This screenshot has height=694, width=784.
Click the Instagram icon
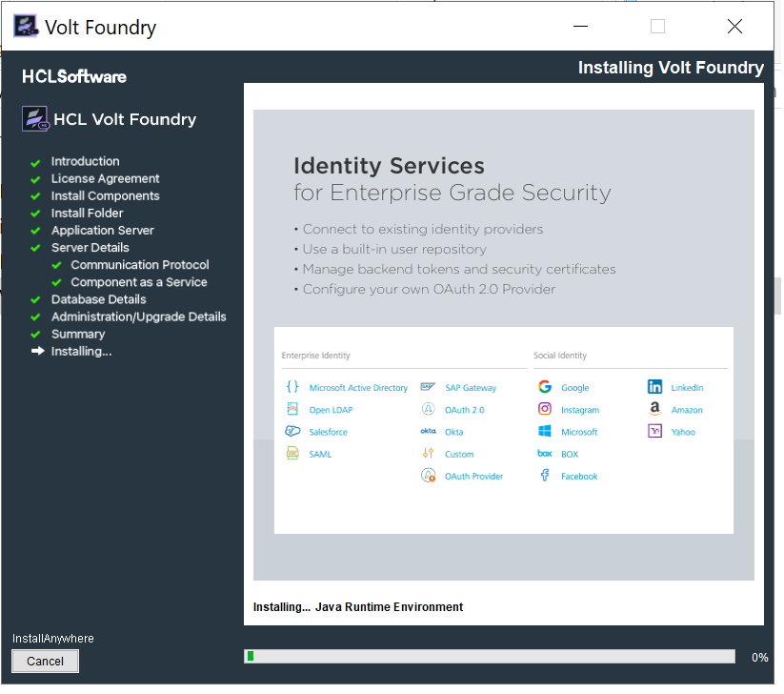[x=545, y=409]
